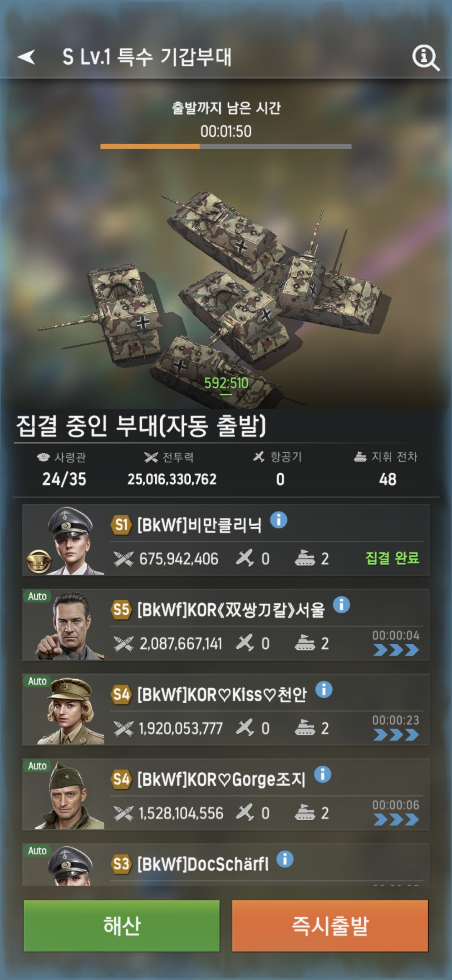The width and height of the screenshot is (452, 980).
Task: Tap the back arrow icon
Action: (x=26, y=57)
